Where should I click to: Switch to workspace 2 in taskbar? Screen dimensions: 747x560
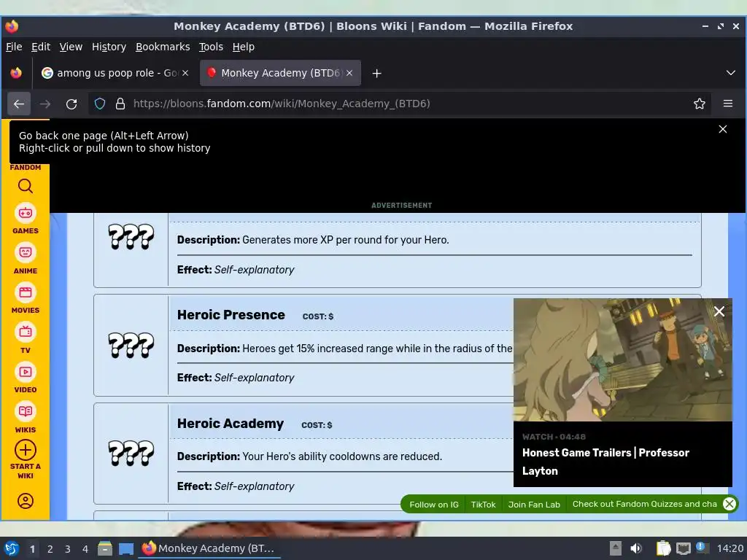pos(50,549)
